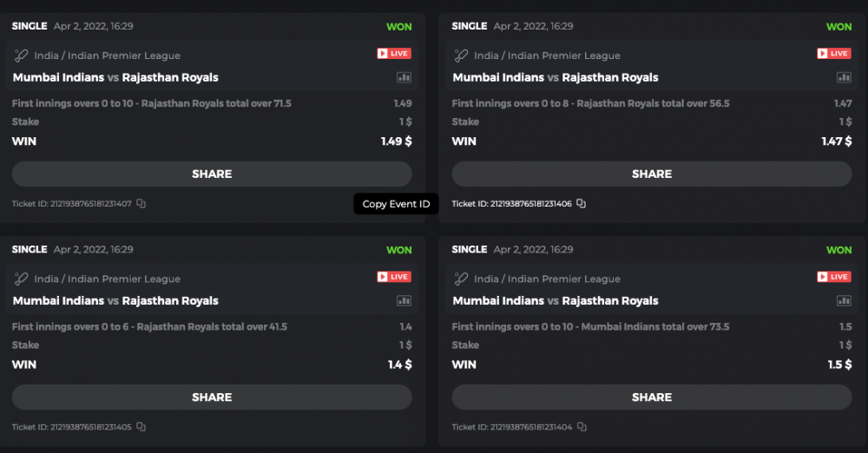This screenshot has height=453, width=868.
Task: Open Mumbai Indians vs Rajasthan Royals in 56.5 bet
Action: [x=556, y=77]
